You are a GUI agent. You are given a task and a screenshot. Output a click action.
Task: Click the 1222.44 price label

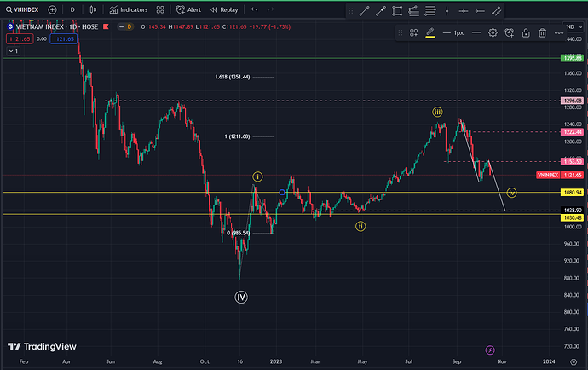[x=572, y=132]
